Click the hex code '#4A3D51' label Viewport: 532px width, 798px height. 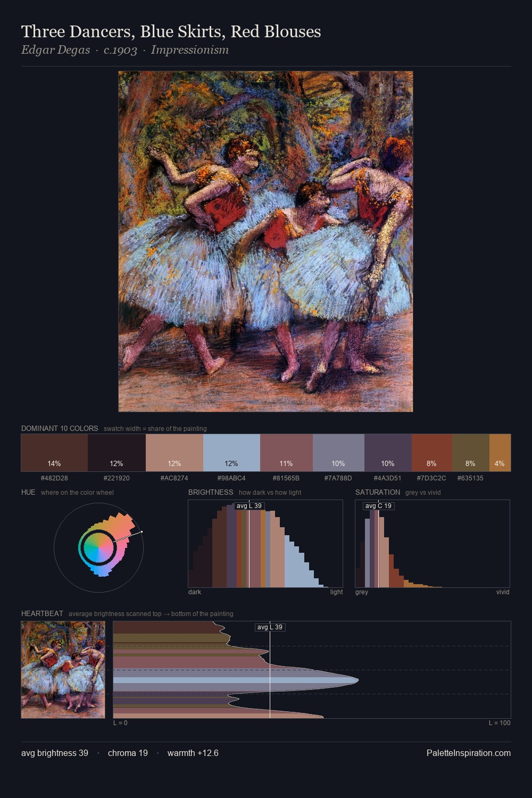(388, 478)
